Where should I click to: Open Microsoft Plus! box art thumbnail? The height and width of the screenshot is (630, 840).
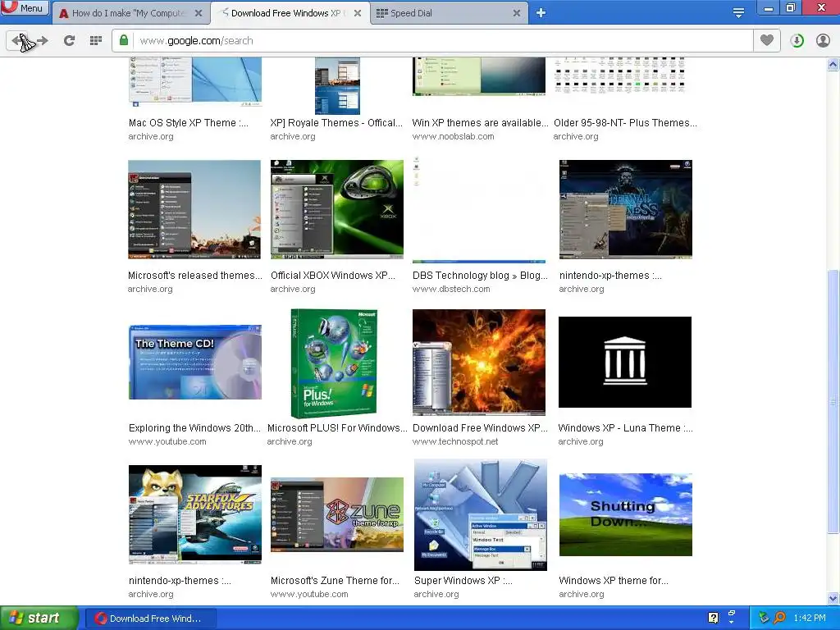[334, 363]
